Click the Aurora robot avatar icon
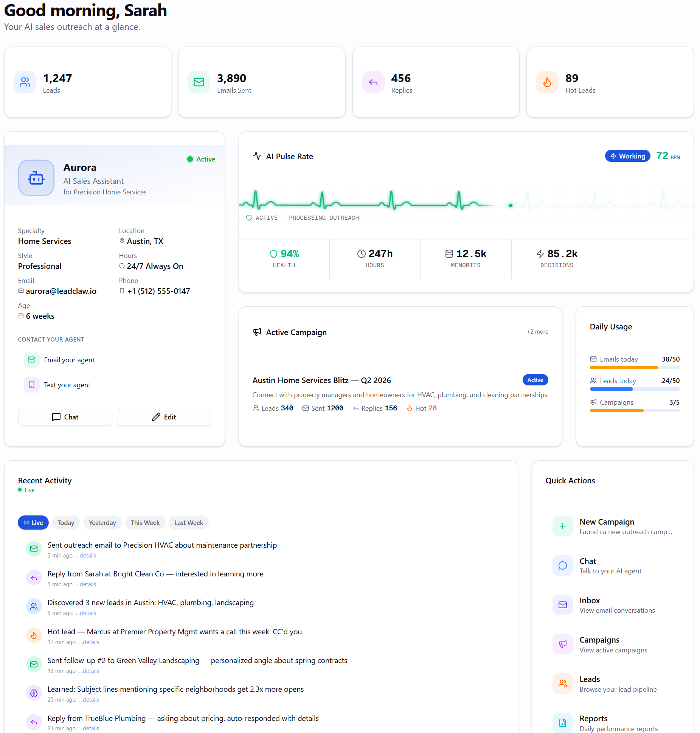 [36, 178]
